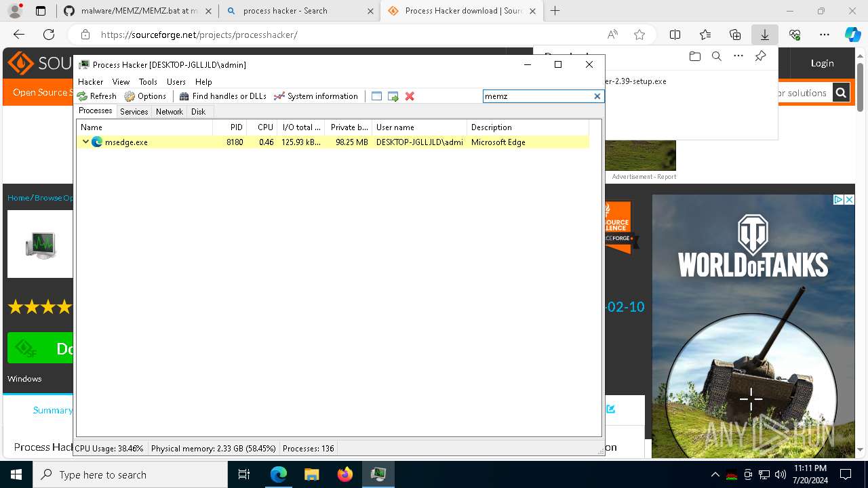Click the red X terminate icon

click(x=410, y=96)
